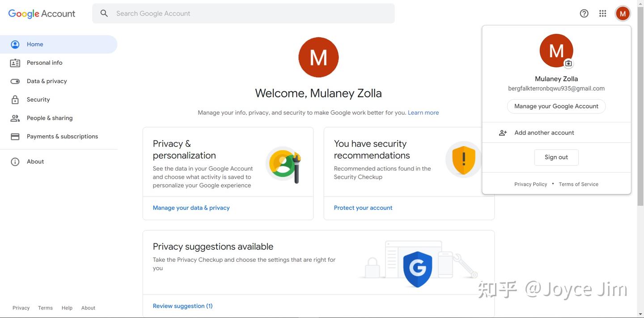Click the Security lock icon in sidebar
This screenshot has height=318, width=644.
click(15, 100)
